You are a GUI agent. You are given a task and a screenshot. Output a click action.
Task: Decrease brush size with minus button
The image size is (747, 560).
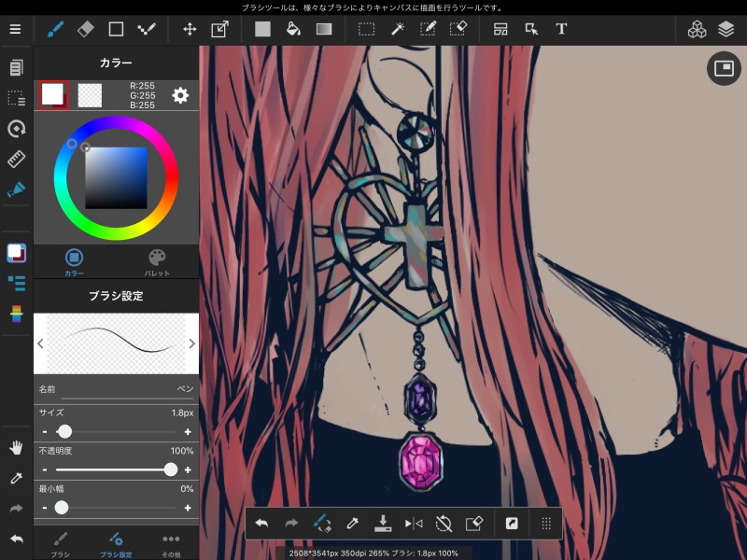[45, 432]
